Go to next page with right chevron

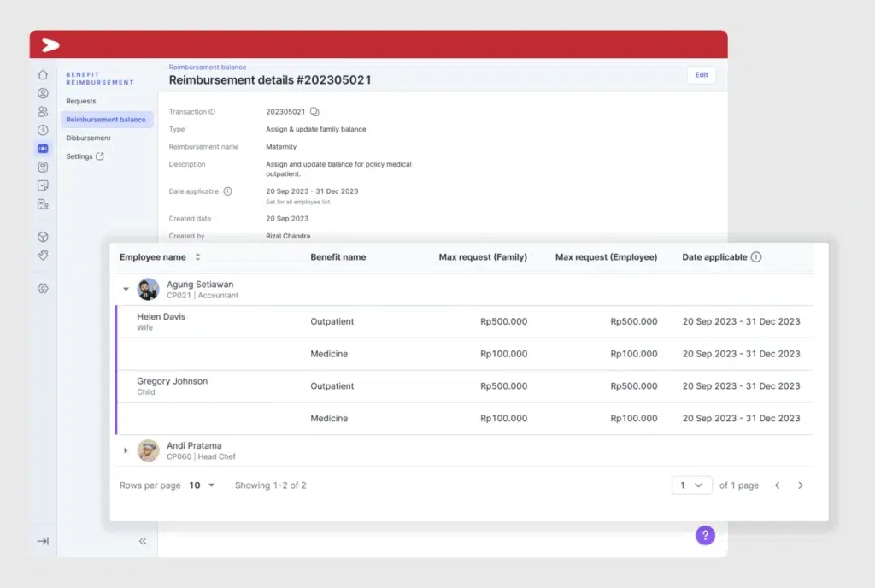click(800, 485)
